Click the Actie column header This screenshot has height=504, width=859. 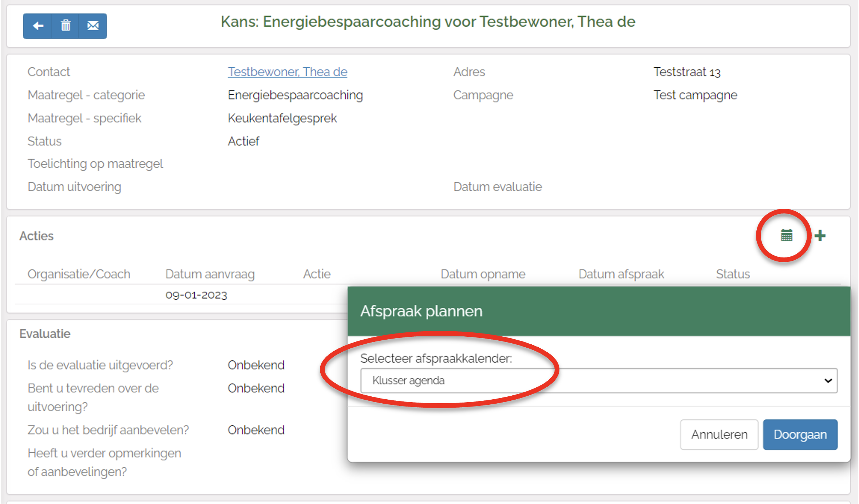317,274
